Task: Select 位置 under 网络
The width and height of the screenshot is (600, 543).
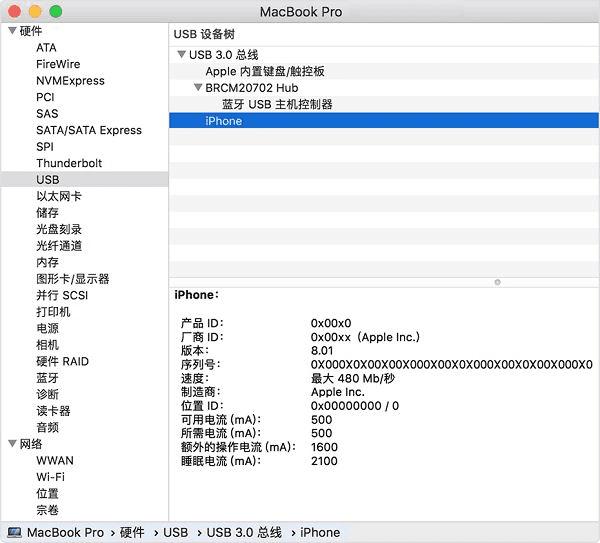Action: 47,493
